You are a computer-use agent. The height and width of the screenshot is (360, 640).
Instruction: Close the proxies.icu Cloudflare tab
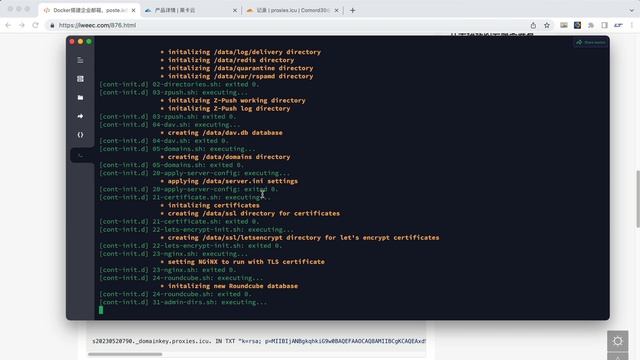(x=336, y=10)
